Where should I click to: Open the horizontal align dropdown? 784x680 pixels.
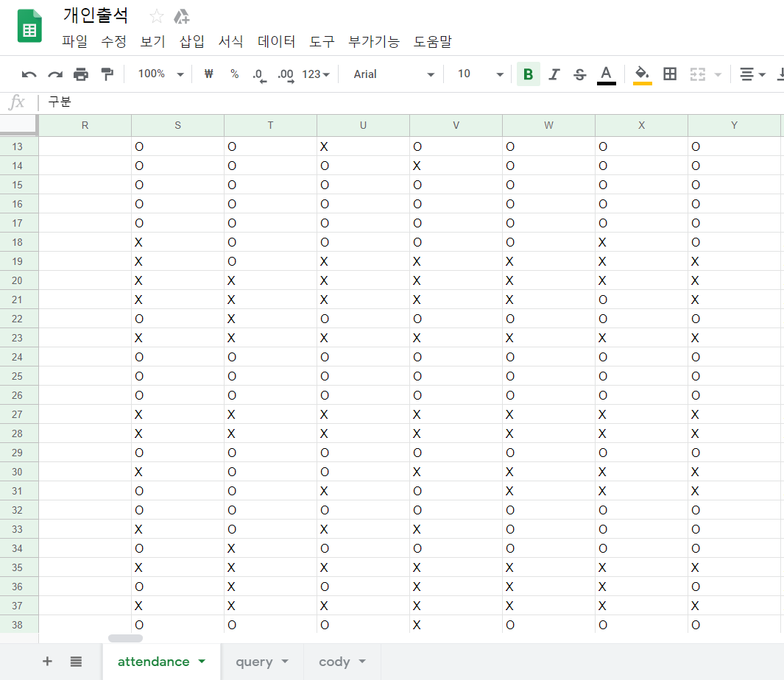[x=752, y=74]
